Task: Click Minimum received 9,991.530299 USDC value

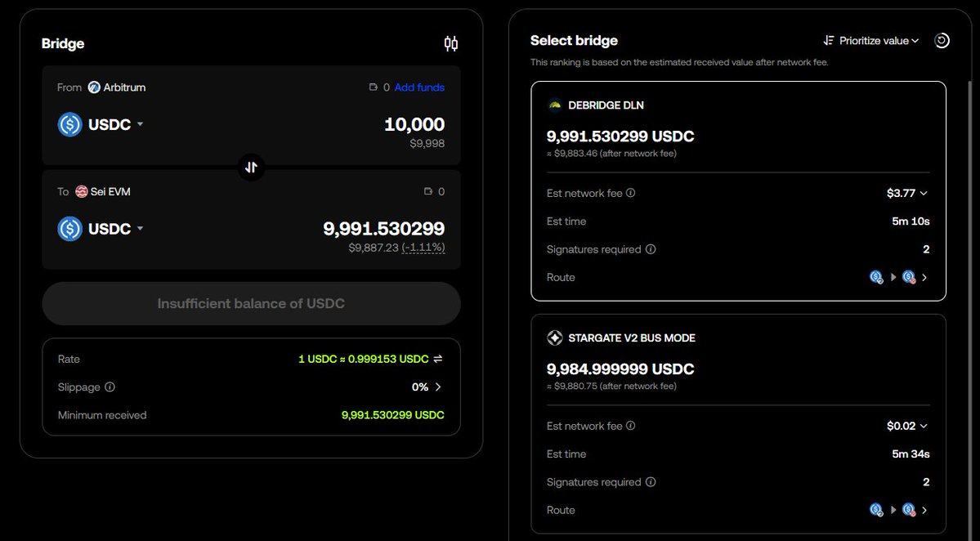Action: (392, 415)
